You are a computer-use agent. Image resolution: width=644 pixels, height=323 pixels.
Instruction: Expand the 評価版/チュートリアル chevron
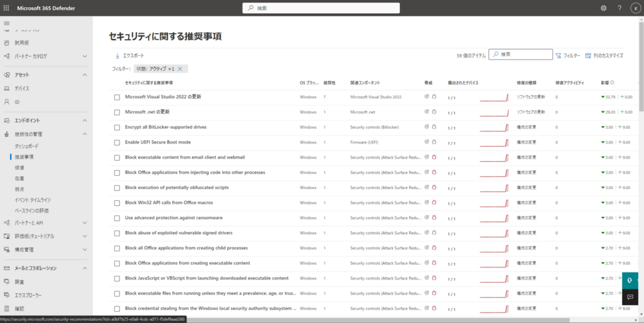pyautogui.click(x=85, y=236)
